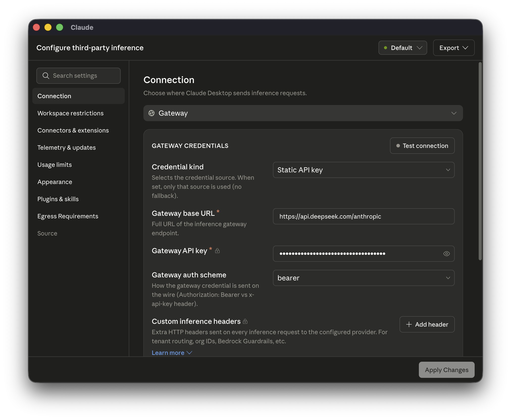Image resolution: width=511 pixels, height=420 pixels.
Task: Open Plugins & skills section
Action: tap(79, 199)
